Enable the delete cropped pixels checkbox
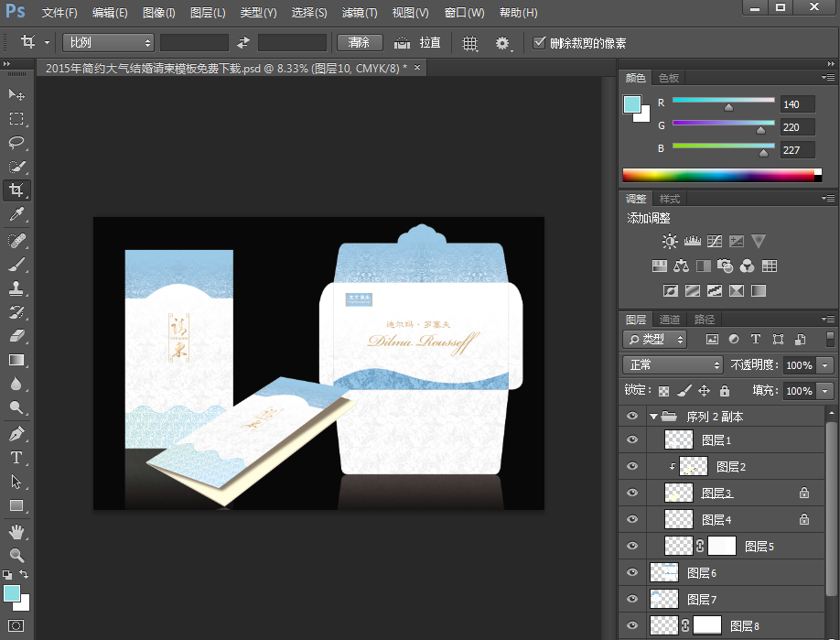 coord(540,43)
